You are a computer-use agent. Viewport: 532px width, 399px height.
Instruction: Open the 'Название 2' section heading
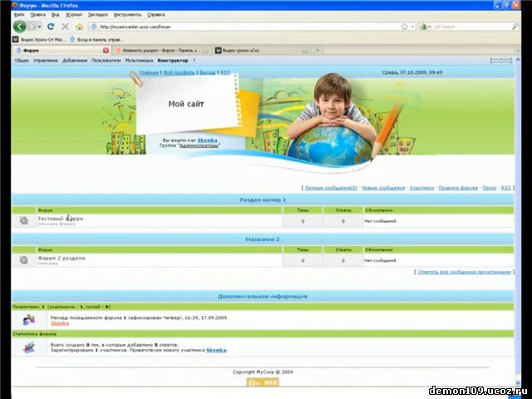tap(263, 239)
